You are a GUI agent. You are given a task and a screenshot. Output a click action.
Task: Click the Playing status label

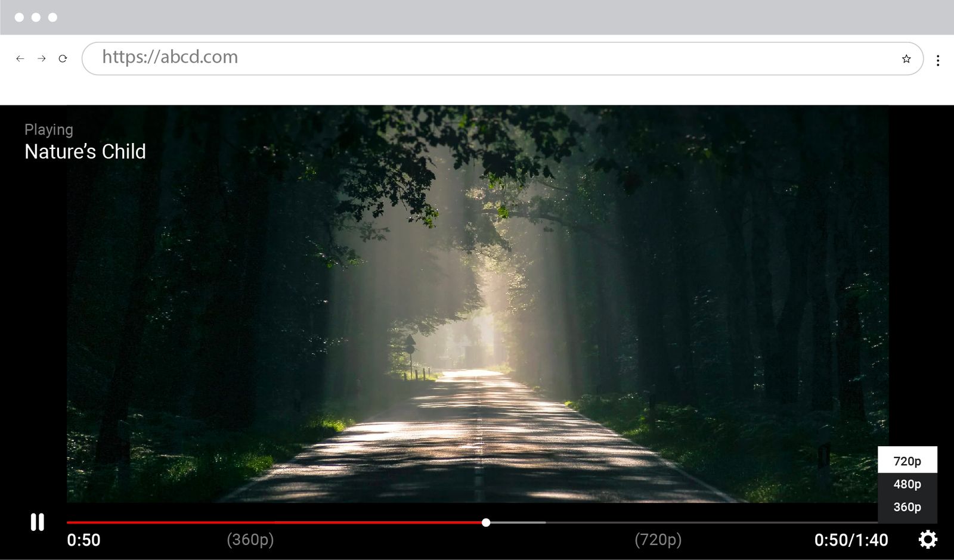tap(48, 129)
